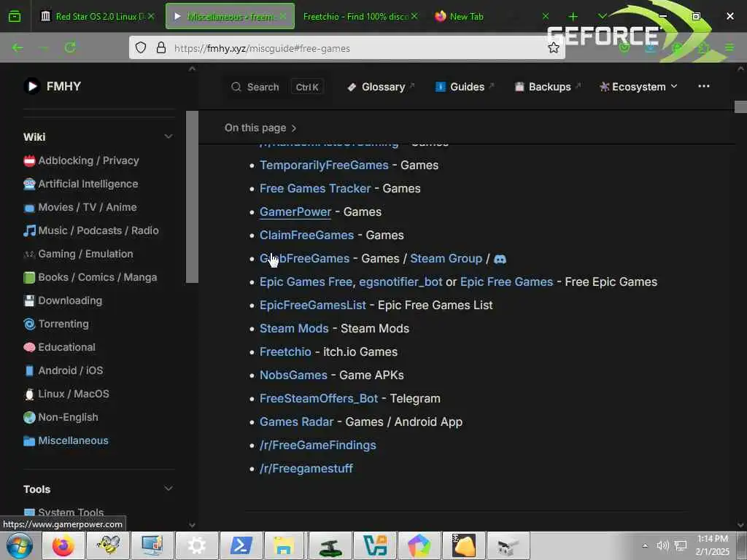
Task: Open the network tray icon
Action: click(x=681, y=545)
